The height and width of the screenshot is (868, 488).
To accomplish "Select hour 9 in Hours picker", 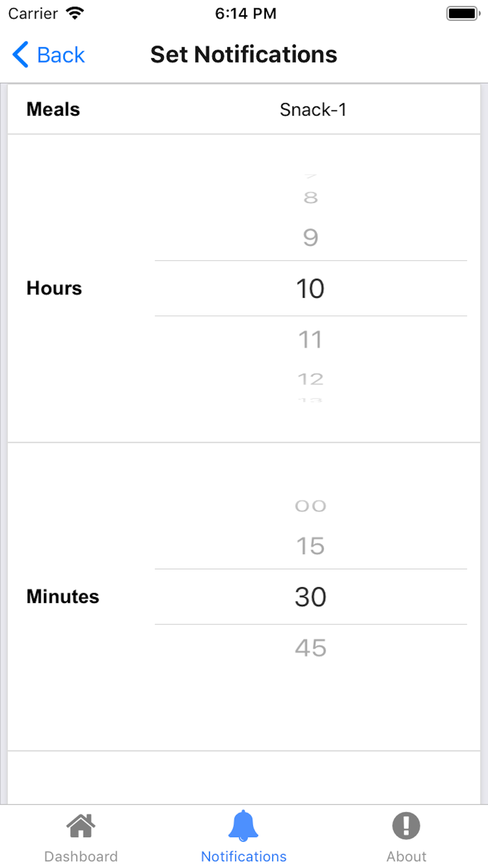I will 310,238.
